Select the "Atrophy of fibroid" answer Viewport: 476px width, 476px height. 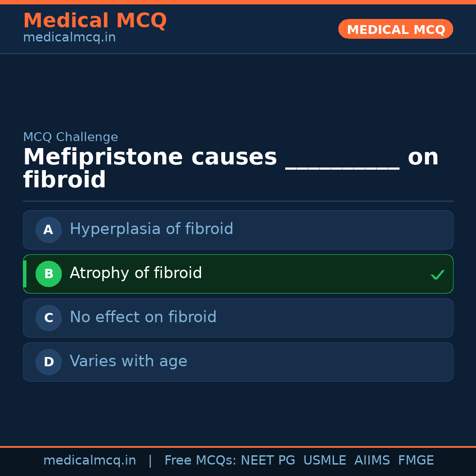(136, 273)
